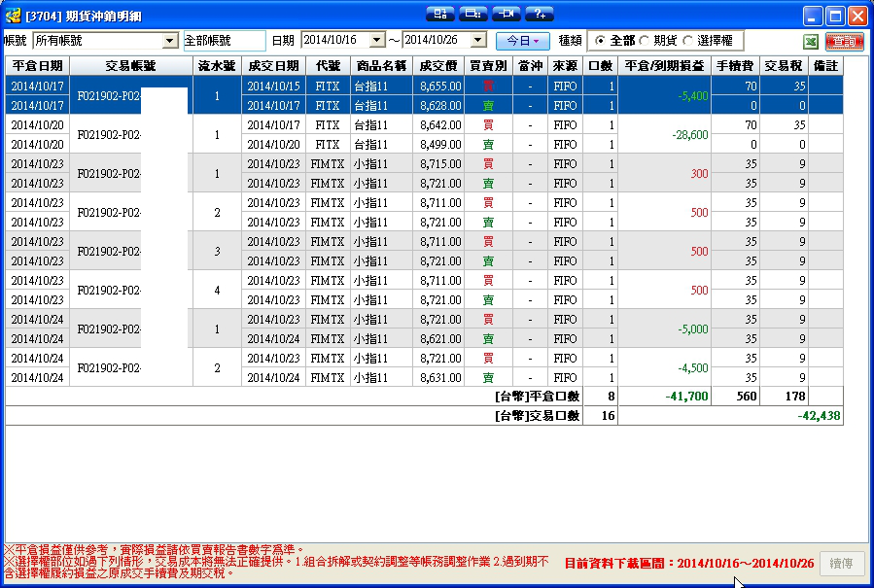
Task: Open the 所有帳號 account dropdown
Action: pyautogui.click(x=169, y=41)
